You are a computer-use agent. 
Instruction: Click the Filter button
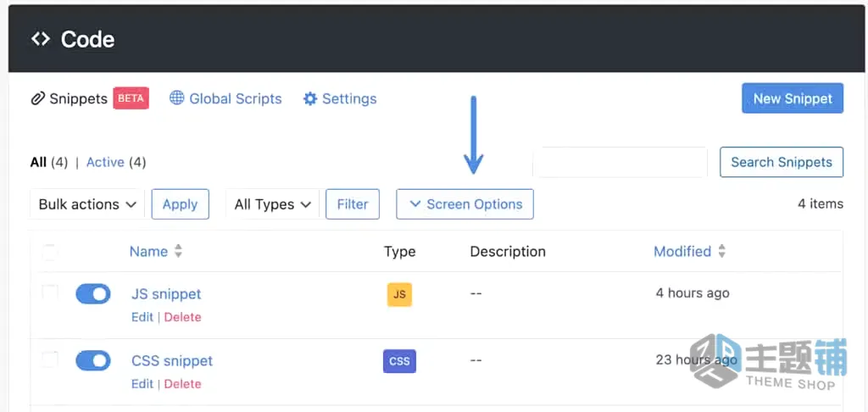(353, 204)
